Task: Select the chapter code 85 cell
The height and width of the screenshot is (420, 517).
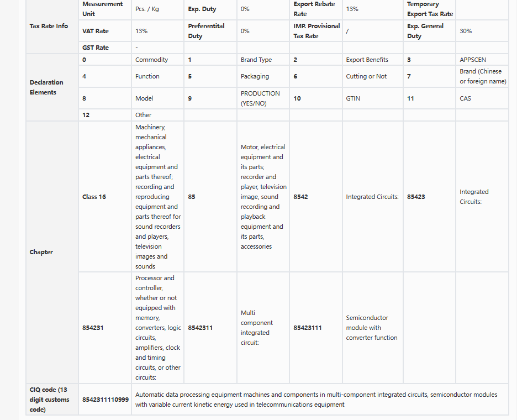Action: (210, 197)
